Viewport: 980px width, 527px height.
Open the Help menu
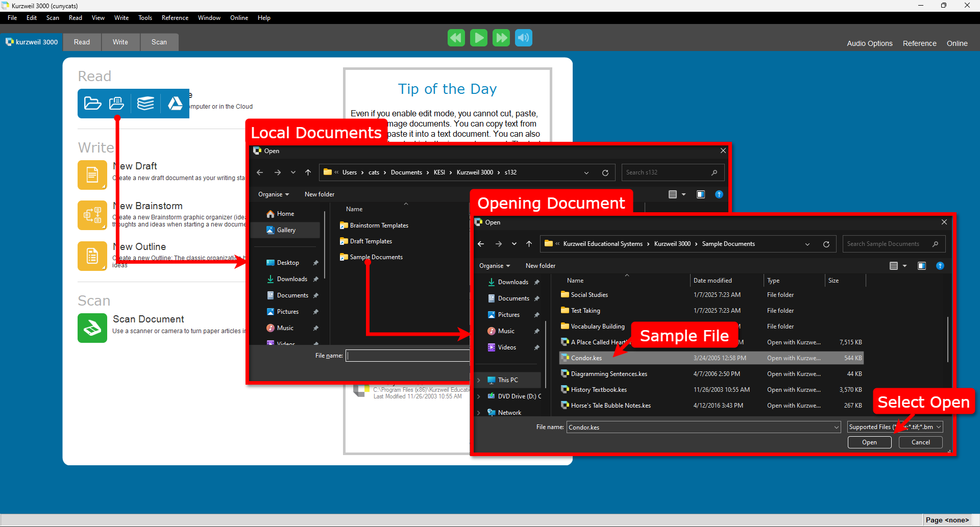point(264,18)
